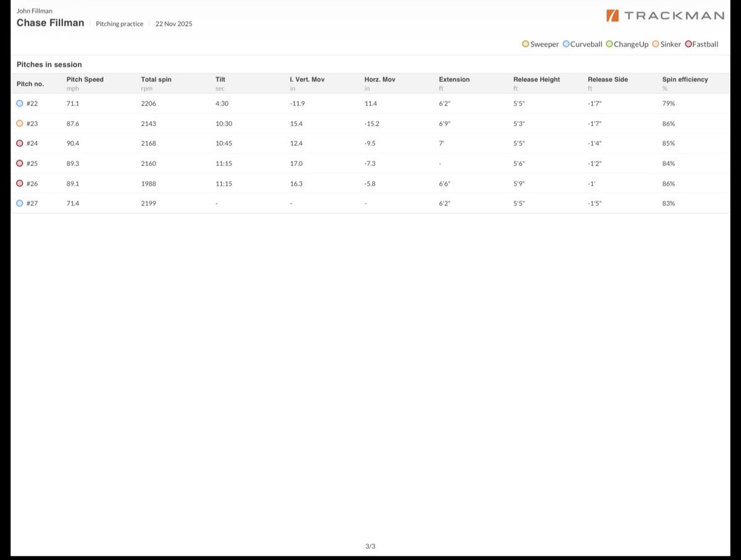Click the I. Vert. Mov column header

308,80
